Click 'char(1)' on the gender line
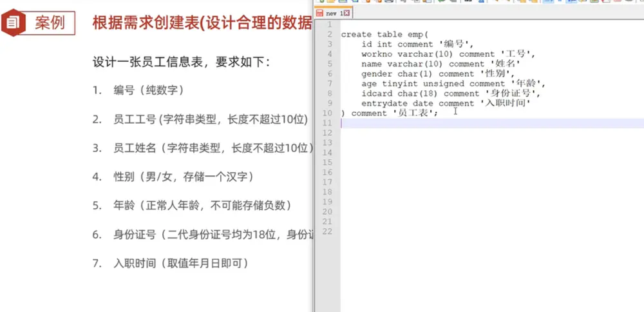The width and height of the screenshot is (644, 312). pos(415,74)
